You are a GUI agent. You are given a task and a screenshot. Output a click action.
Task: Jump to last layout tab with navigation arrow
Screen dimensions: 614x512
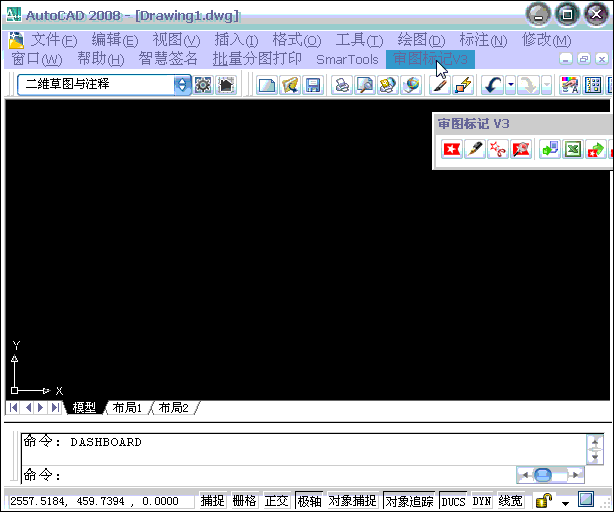55,407
